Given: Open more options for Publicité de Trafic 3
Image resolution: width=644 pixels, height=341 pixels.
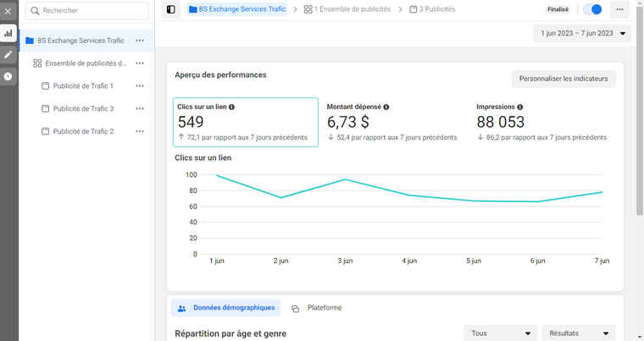Looking at the screenshot, I should [x=140, y=109].
